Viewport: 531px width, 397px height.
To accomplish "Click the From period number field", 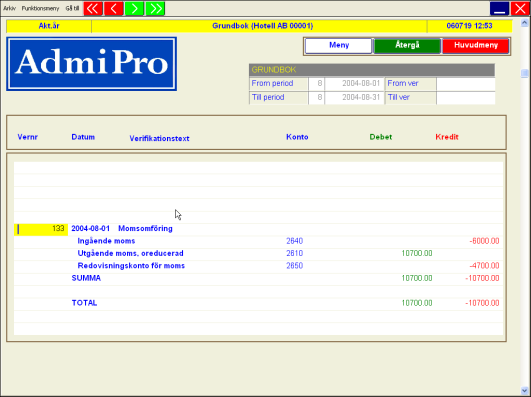I will 316,84.
